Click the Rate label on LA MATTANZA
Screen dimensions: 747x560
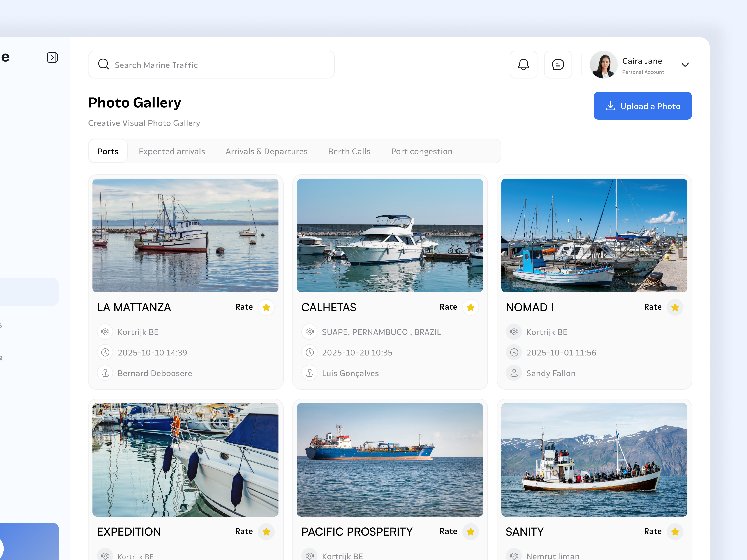[244, 307]
